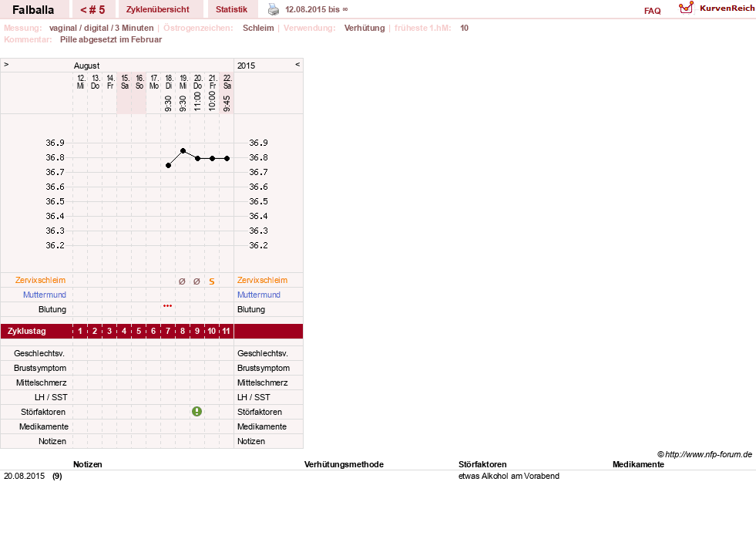Screen dimensions: 756x556
Task: Select temperature point on 20 August
Action: click(198, 158)
